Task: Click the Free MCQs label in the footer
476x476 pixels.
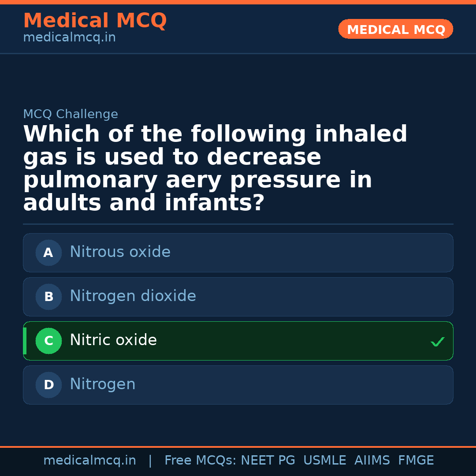Action: click(x=201, y=461)
